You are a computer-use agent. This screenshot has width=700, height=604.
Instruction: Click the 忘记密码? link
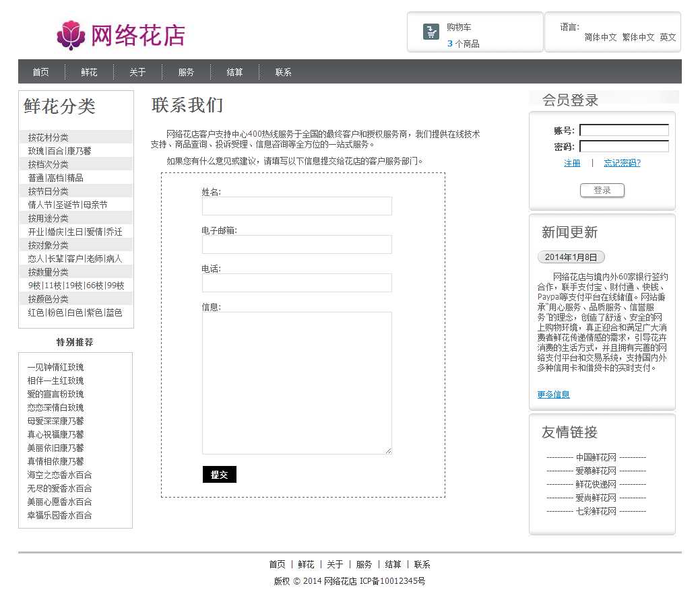[x=622, y=163]
